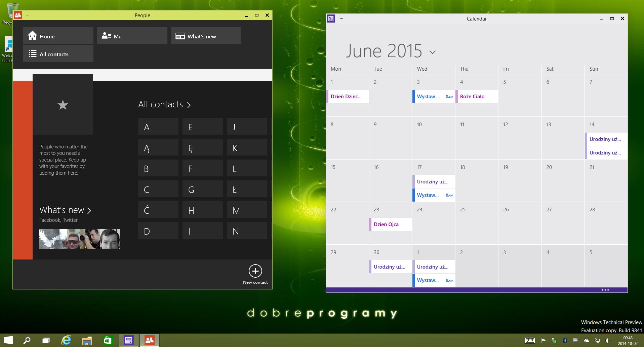Viewport: 644px width, 347px height.
Task: Jump to contacts starting with K
Action: click(x=247, y=147)
